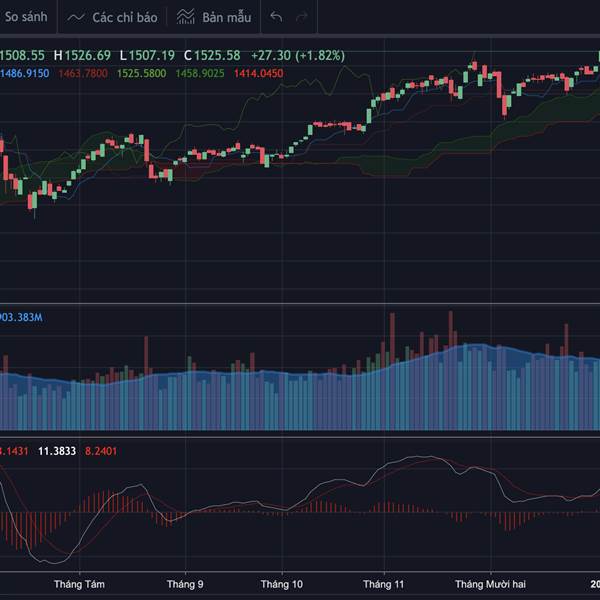Click the Tháng 11 time axis label
The height and width of the screenshot is (600, 600).
[383, 584]
